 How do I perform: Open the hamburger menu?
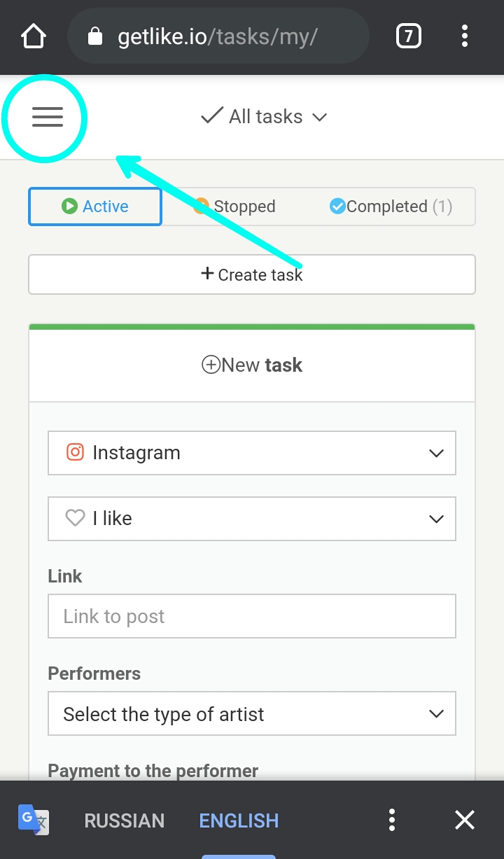tap(47, 117)
